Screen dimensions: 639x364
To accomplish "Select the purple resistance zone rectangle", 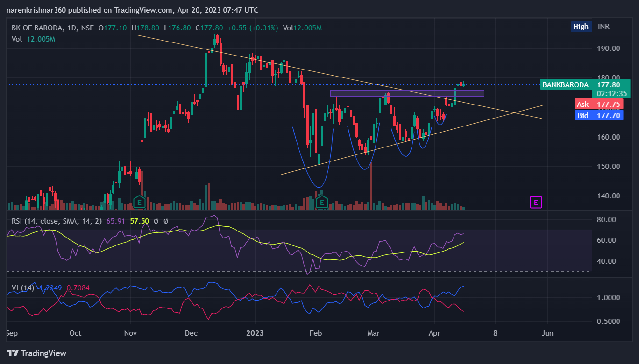I will [x=407, y=93].
